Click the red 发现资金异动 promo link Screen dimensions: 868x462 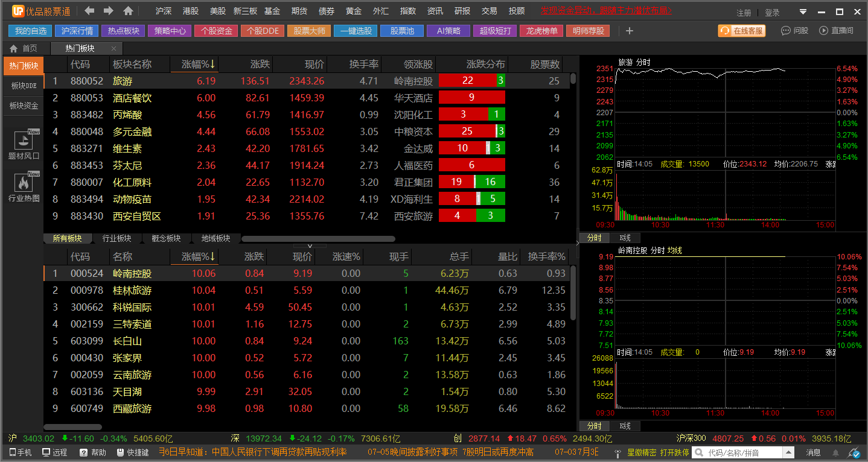coord(607,11)
